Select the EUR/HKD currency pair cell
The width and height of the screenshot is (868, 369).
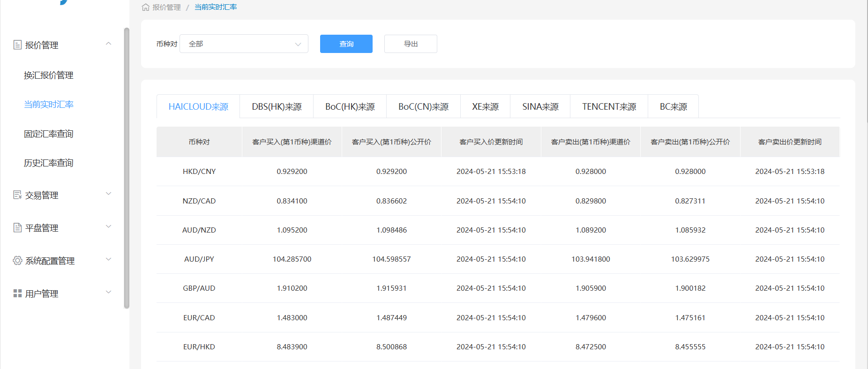(x=199, y=347)
